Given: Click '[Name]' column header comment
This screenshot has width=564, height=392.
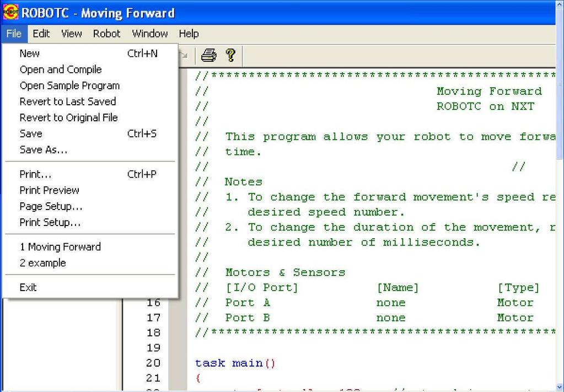Looking at the screenshot, I should pyautogui.click(x=398, y=288).
